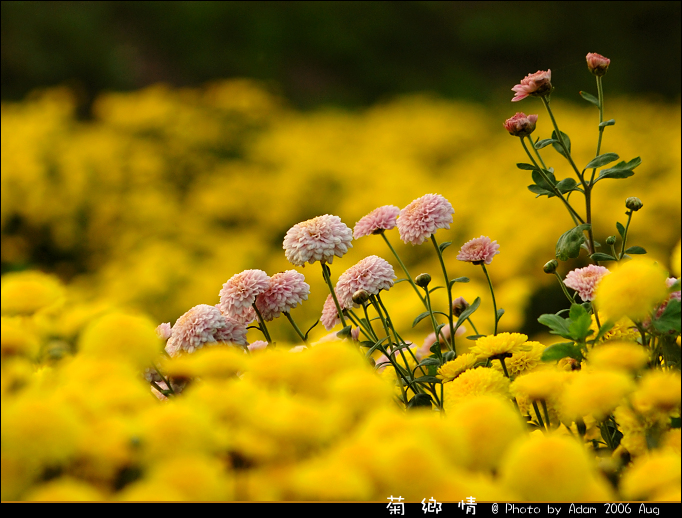682x518 pixels.
Task: Click the largest pink chrysanthemum in center
Action: [x=424, y=217]
